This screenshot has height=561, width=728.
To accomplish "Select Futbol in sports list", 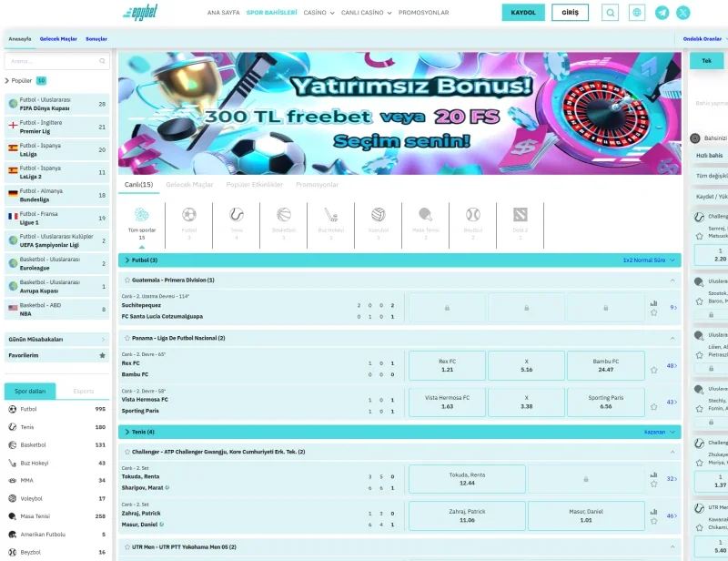I will (56, 409).
